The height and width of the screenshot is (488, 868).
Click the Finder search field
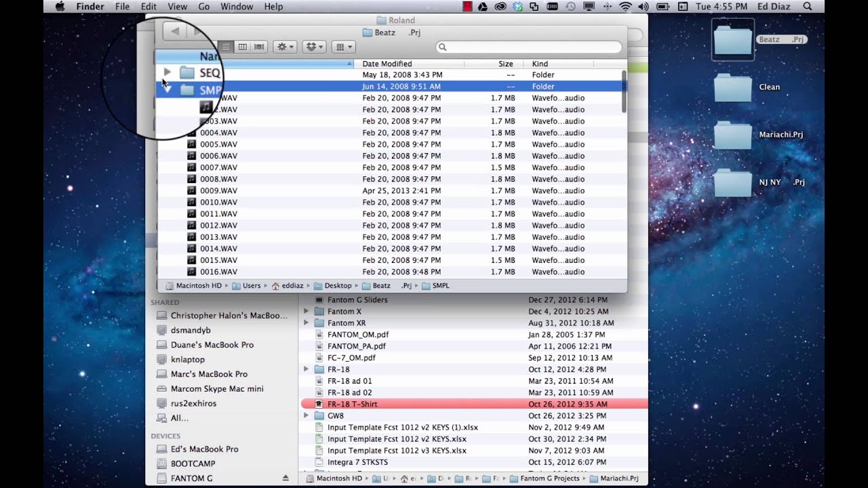pos(529,47)
